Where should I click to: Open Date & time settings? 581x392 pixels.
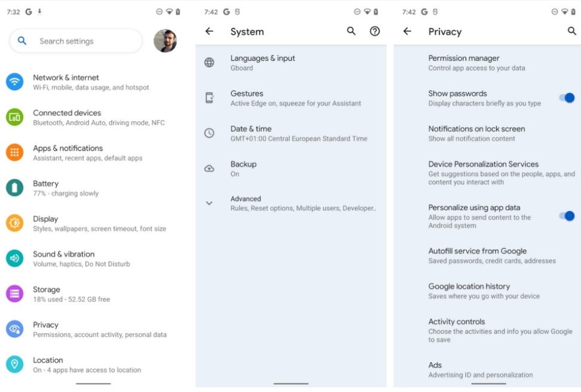pos(291,133)
